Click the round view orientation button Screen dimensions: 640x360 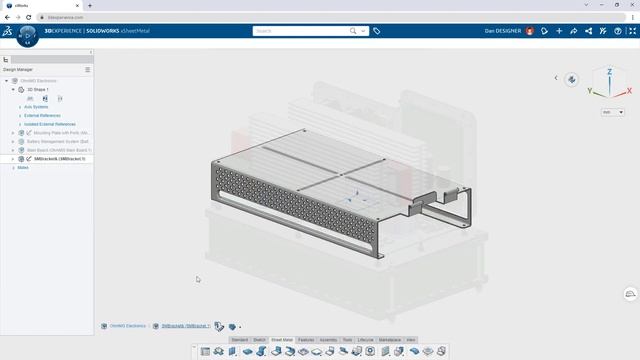(571, 80)
